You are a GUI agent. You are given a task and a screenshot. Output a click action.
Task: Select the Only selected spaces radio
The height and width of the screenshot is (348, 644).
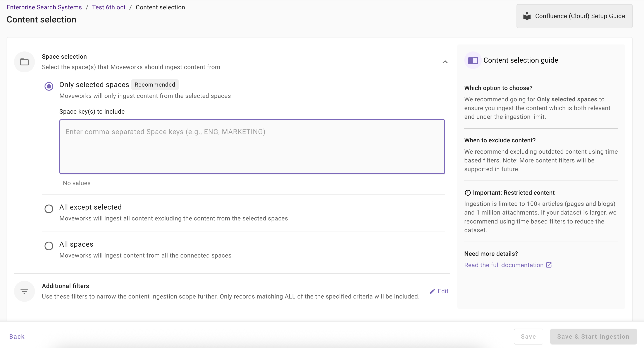click(x=49, y=86)
